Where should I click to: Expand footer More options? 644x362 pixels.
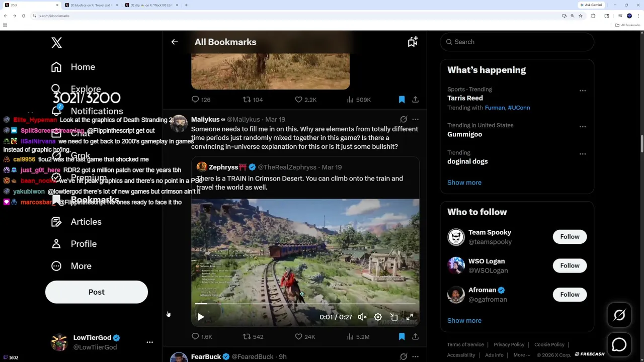click(522, 355)
